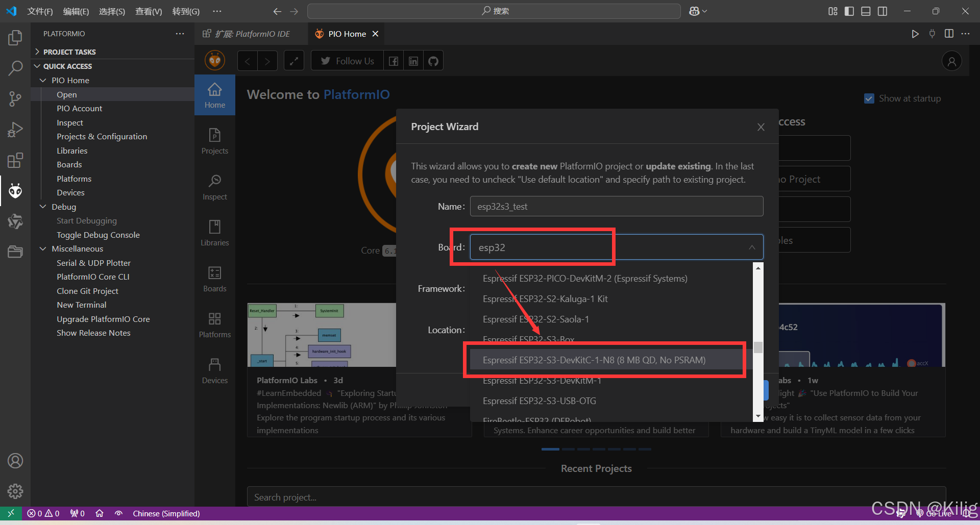Open the 转到(G) menu
Viewport: 980px width, 525px height.
186,11
